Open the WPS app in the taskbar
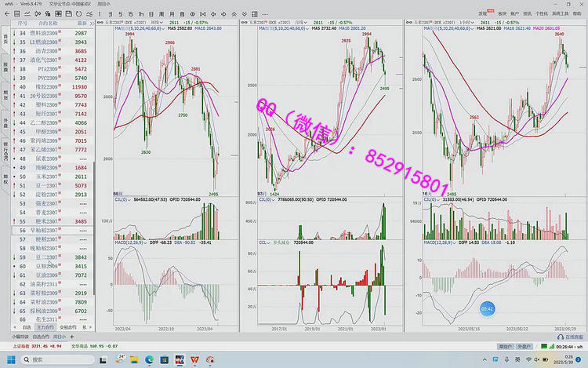Viewport: 588px width, 368px height. point(194,359)
